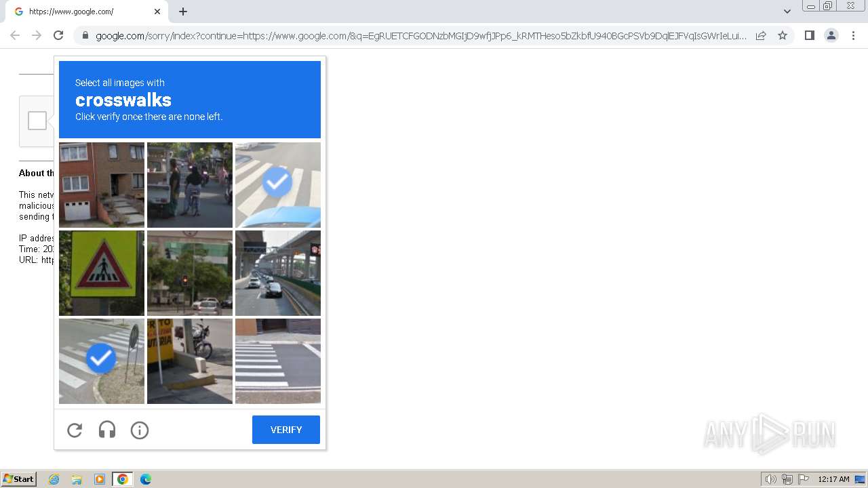This screenshot has height=488, width=868.
Task: Switch to the https://www.google.com/ tab
Action: 85,12
